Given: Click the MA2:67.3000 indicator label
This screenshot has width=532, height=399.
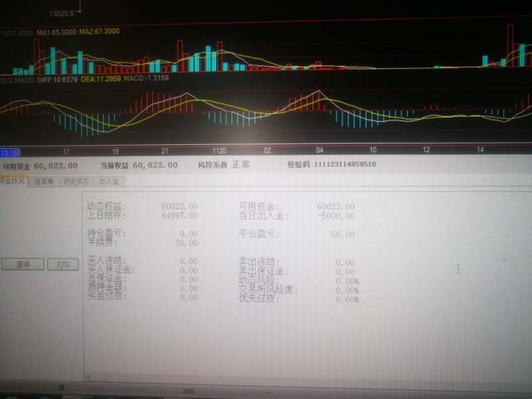Looking at the screenshot, I should tap(99, 31).
